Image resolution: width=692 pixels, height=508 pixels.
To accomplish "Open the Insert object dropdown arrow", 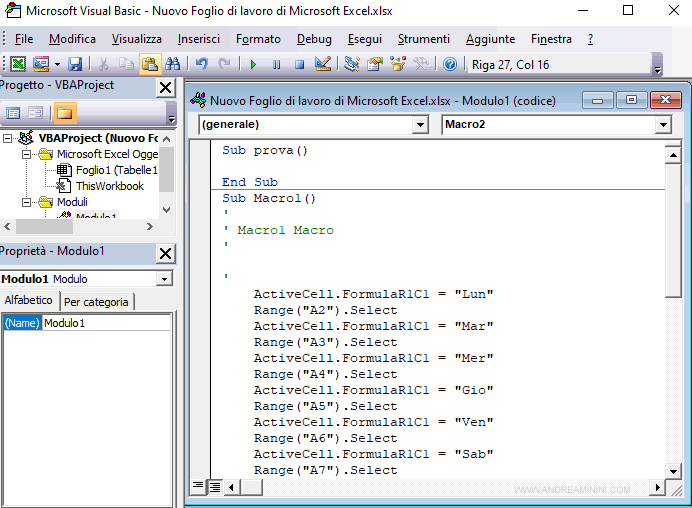I will click(57, 64).
